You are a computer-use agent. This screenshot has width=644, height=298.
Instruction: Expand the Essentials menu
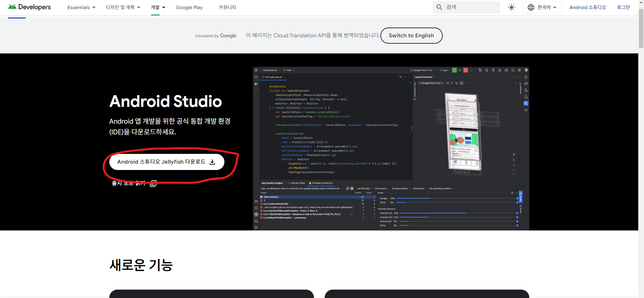coord(81,7)
